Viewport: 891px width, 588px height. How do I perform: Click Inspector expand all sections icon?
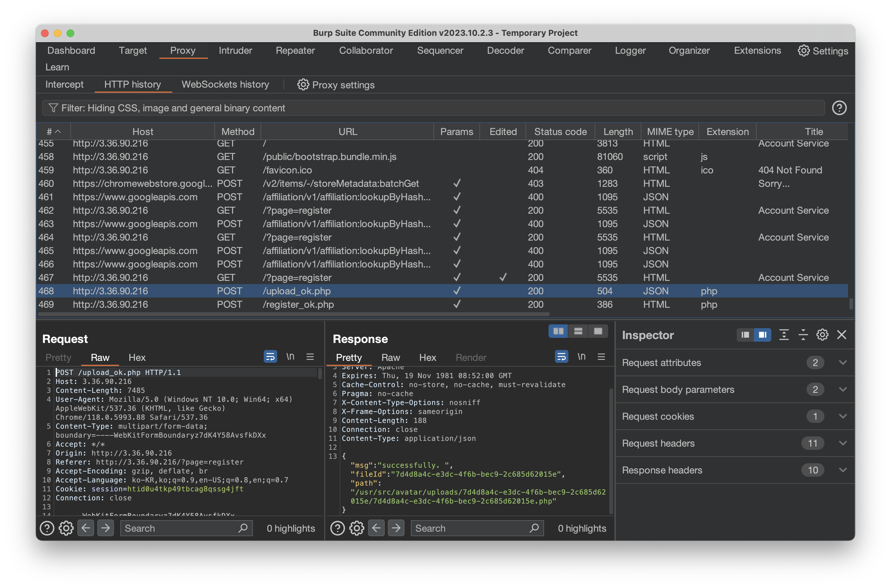pyautogui.click(x=784, y=335)
